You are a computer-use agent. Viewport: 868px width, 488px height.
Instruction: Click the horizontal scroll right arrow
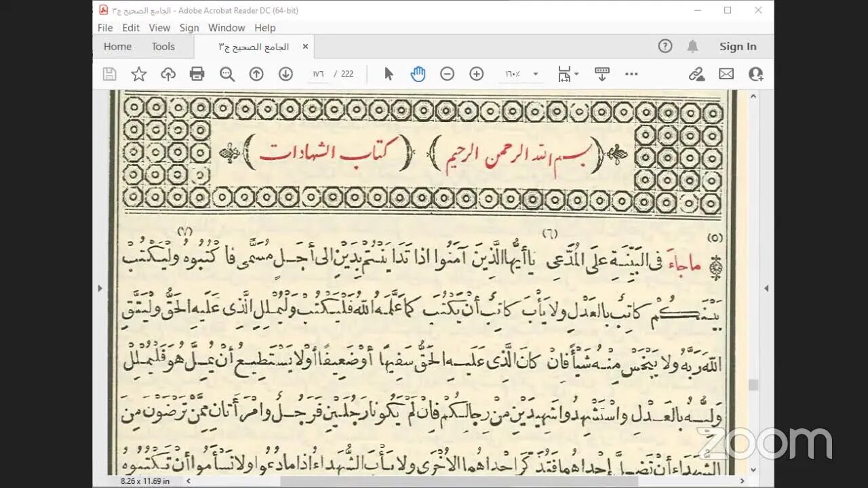tap(743, 481)
